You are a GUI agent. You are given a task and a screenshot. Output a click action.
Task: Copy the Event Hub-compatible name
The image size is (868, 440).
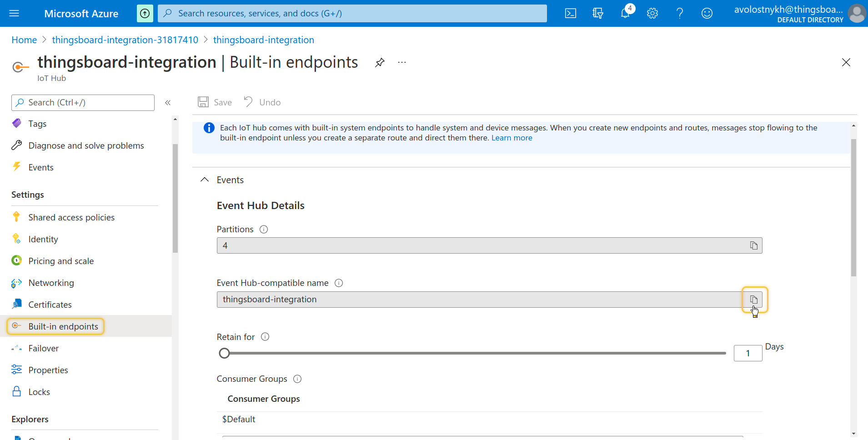tap(753, 300)
